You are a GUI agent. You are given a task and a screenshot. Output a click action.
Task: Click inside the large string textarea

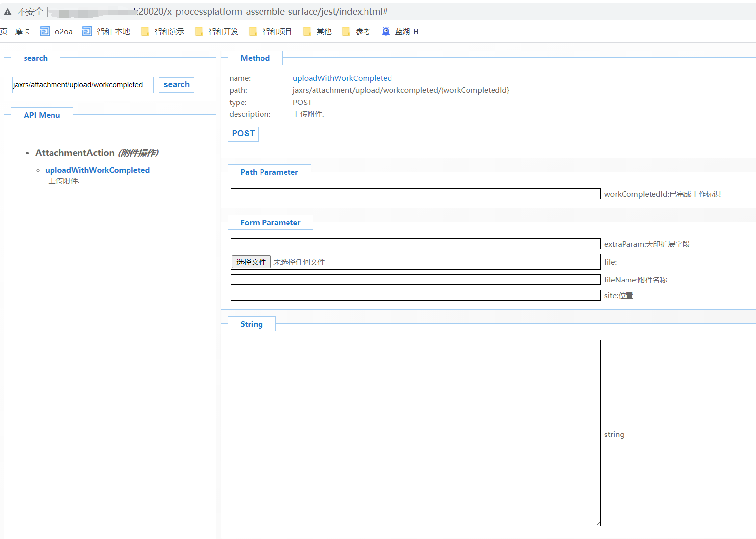(x=415, y=433)
